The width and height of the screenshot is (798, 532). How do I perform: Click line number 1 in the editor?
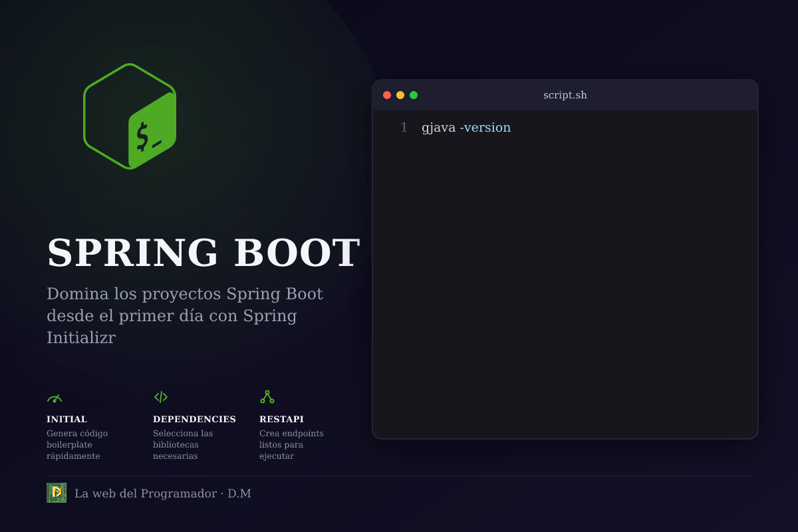(404, 128)
